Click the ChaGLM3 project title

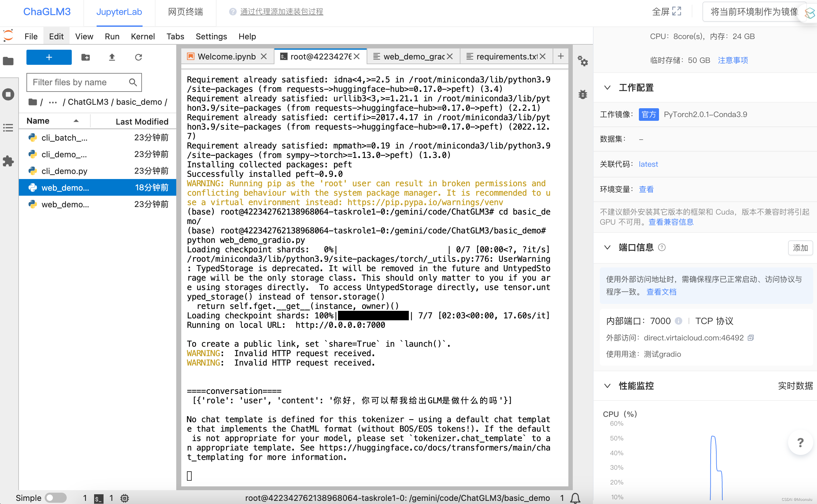[47, 12]
